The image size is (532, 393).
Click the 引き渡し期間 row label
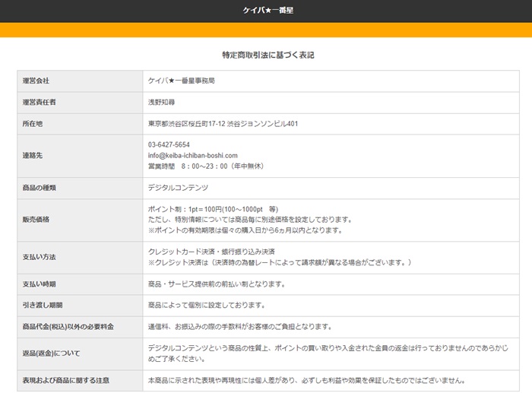(42, 306)
